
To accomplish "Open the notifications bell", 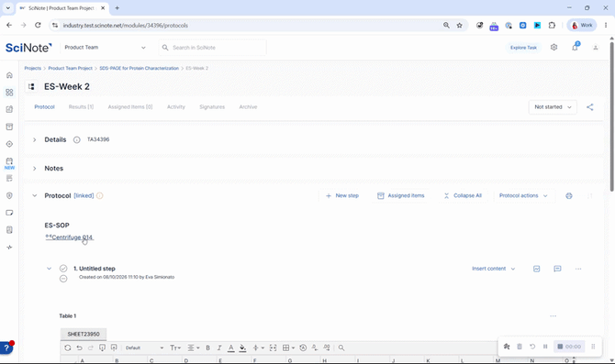I will coord(575,48).
